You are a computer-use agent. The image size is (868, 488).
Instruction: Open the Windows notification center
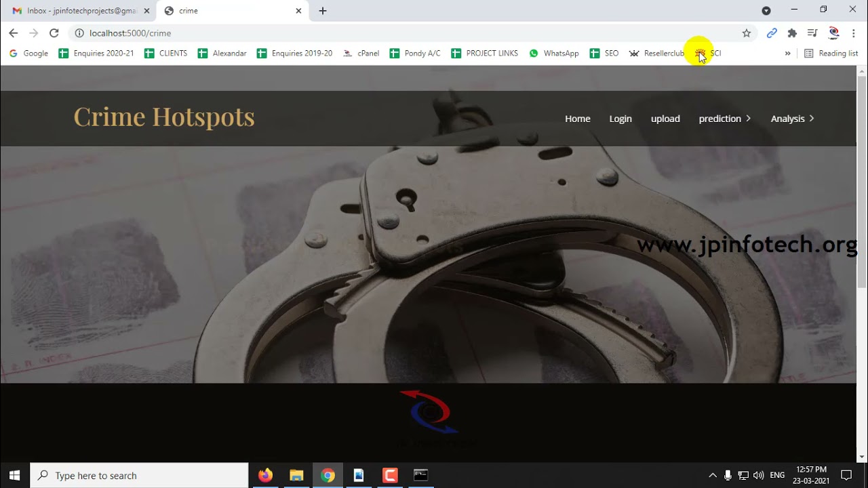pos(846,475)
